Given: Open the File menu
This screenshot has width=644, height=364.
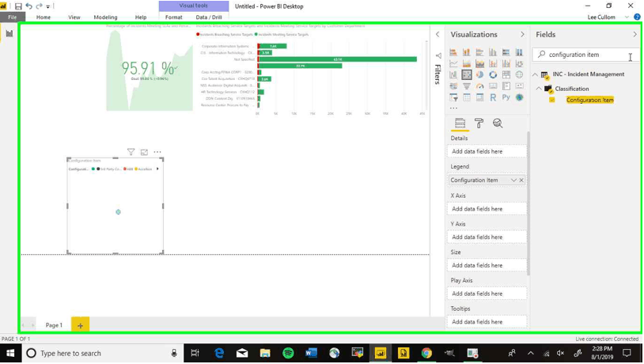Looking at the screenshot, I should pos(13,17).
